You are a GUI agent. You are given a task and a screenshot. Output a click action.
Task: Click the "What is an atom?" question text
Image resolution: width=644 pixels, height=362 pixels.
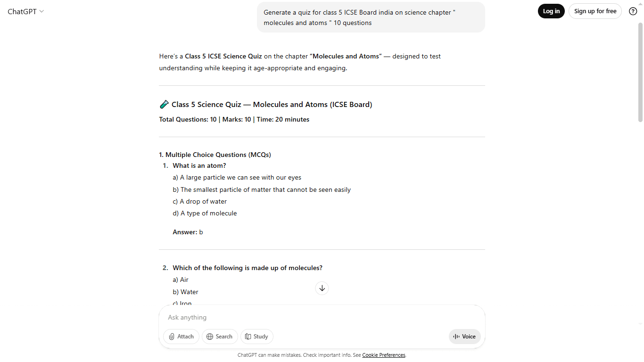pyautogui.click(x=199, y=165)
